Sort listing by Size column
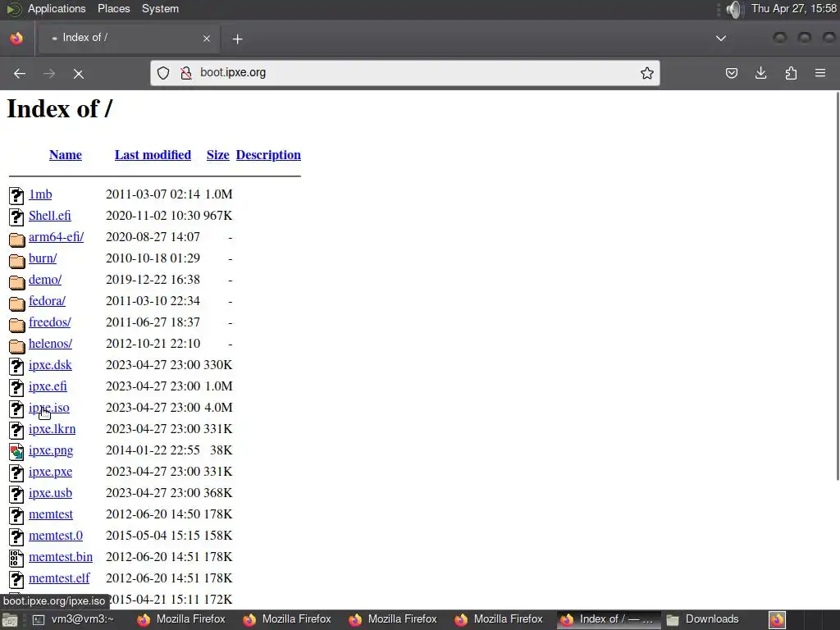Screen dimensions: 840x630 click(x=218, y=155)
